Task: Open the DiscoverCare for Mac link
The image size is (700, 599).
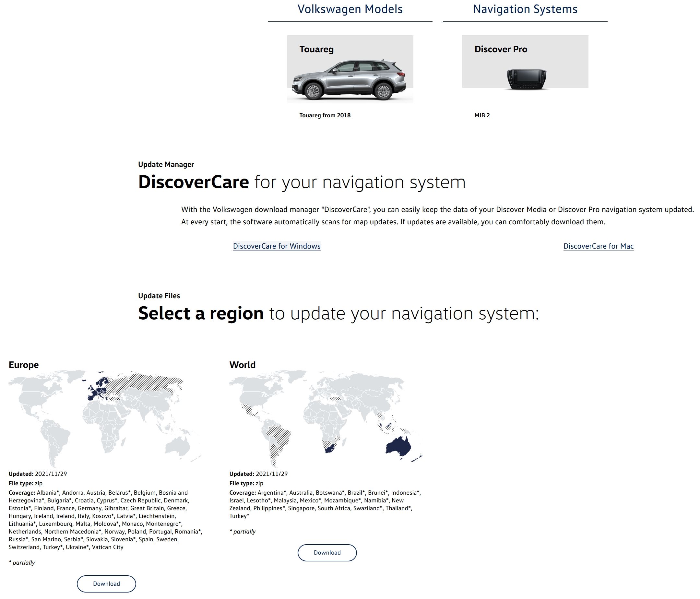Action: [598, 246]
